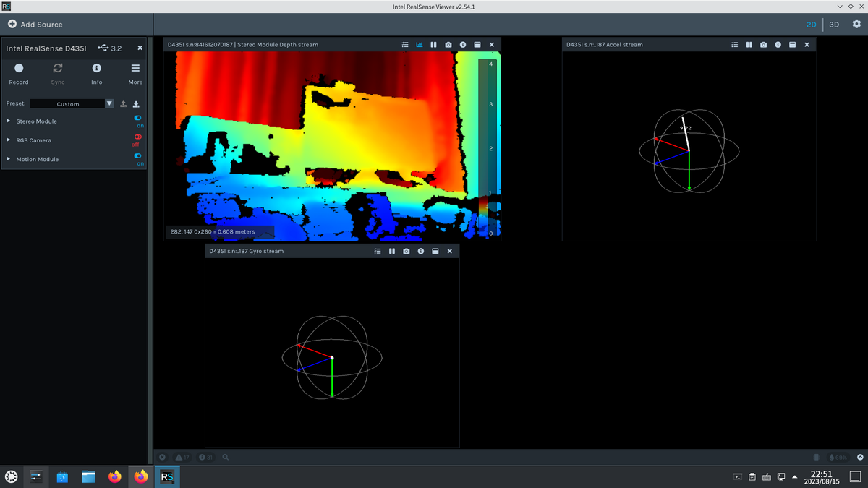Viewport: 868px width, 488px height.
Task: Toggle the Depth stream histogram chart icon
Action: [420, 45]
